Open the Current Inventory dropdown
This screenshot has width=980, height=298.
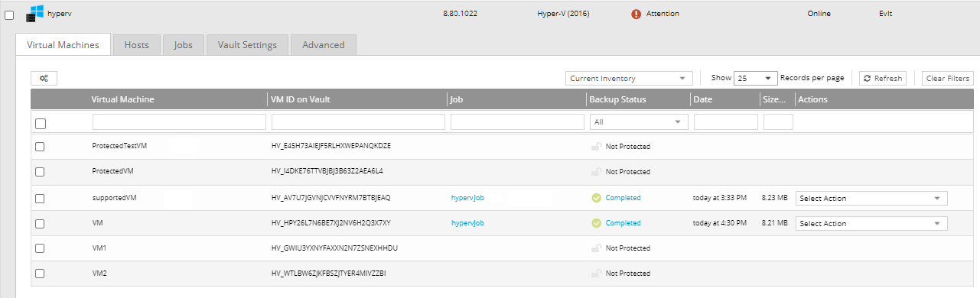coord(629,78)
